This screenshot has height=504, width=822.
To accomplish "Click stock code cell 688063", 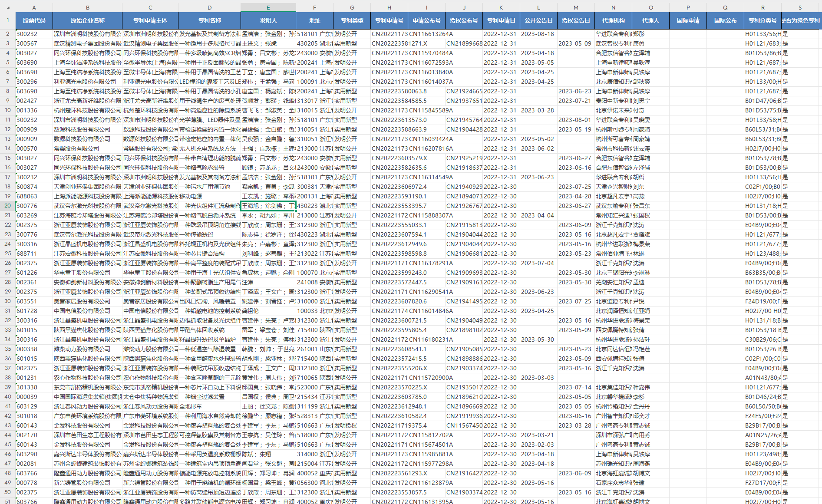I will click(34, 196).
